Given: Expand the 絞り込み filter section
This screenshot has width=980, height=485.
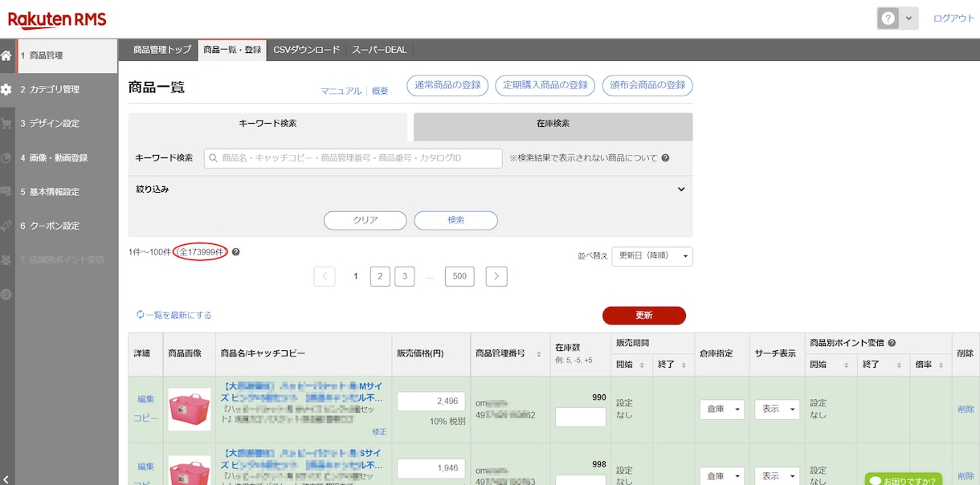Looking at the screenshot, I should pos(410,190).
